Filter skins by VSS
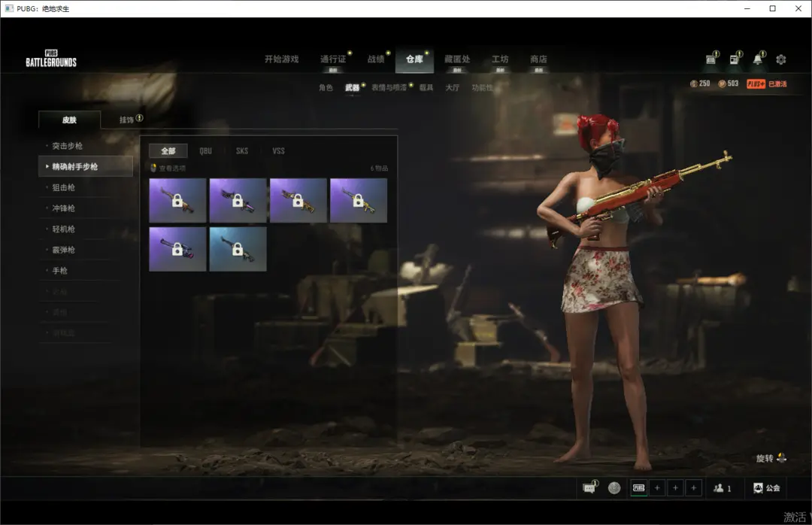 (279, 151)
